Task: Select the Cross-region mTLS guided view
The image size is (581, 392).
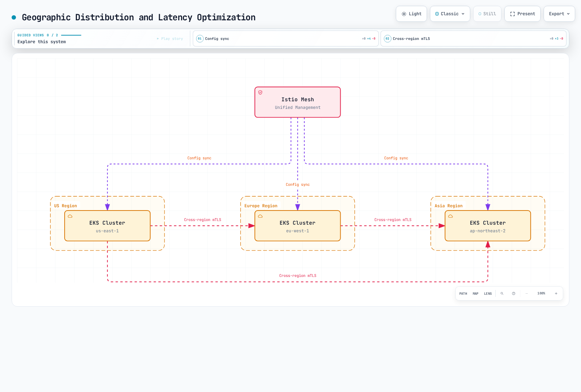Action: click(x=474, y=38)
